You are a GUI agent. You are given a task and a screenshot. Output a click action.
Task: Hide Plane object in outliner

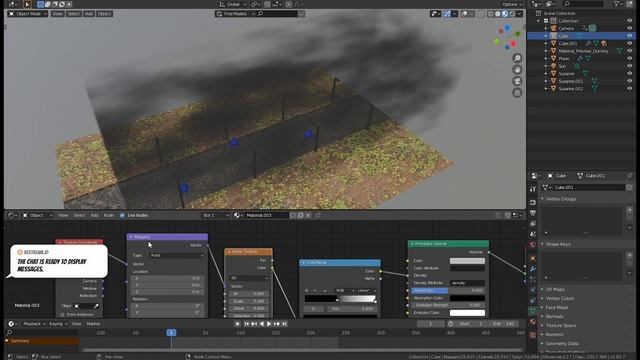point(629,58)
